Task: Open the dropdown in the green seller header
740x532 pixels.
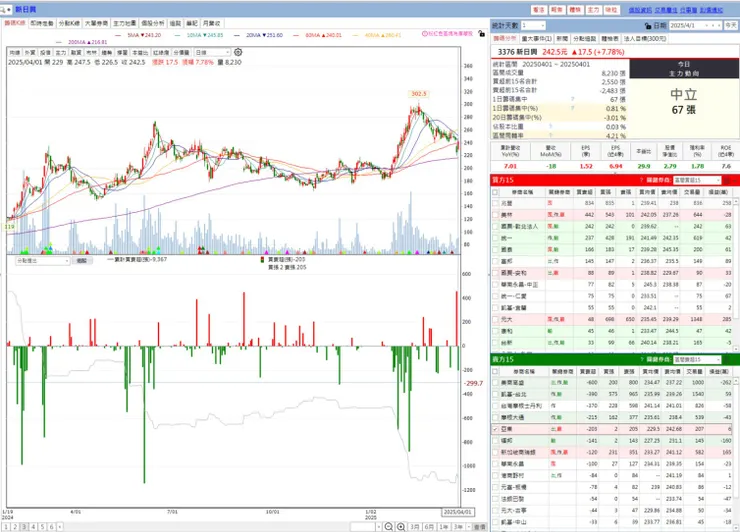Action: 697,360
